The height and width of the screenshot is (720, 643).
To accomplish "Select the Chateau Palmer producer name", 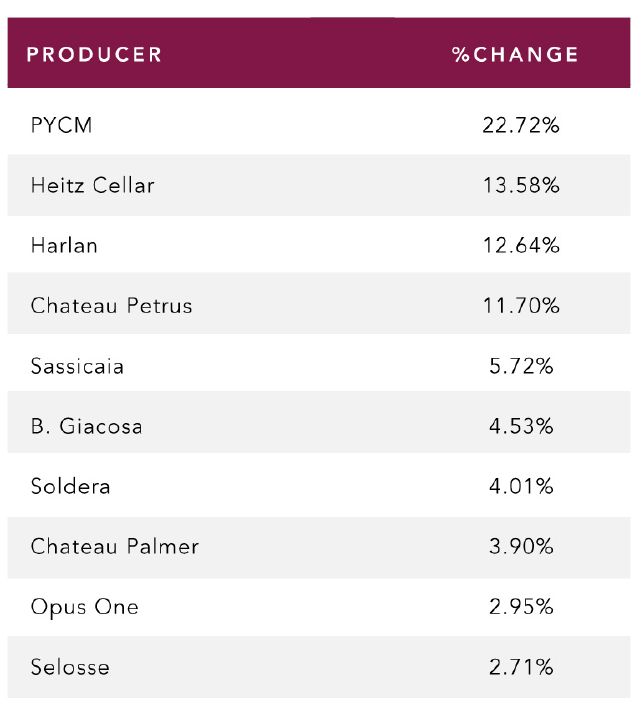I will pyautogui.click(x=115, y=547).
